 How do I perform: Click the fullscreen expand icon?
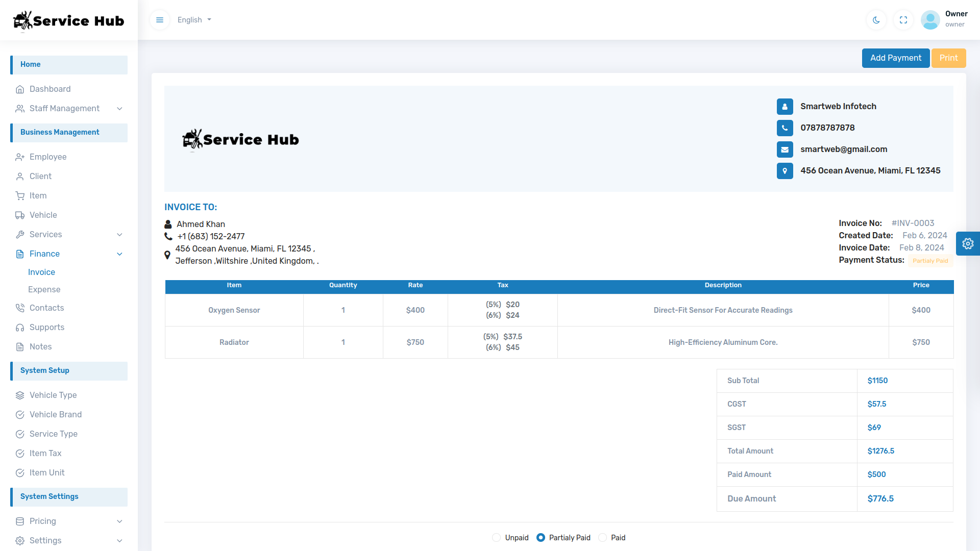pos(903,20)
